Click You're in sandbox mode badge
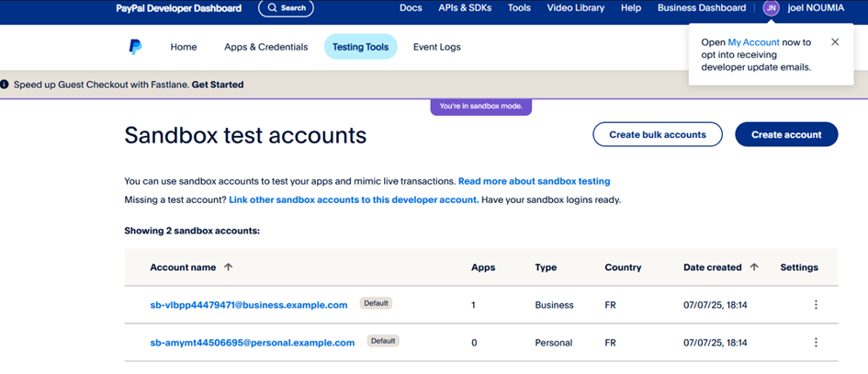 481,107
